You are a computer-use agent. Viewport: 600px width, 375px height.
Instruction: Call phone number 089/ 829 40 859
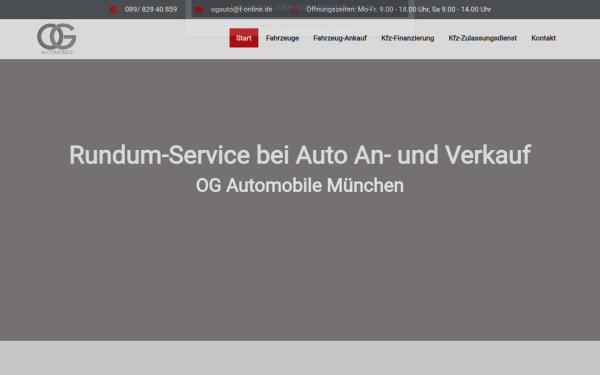tap(151, 9)
